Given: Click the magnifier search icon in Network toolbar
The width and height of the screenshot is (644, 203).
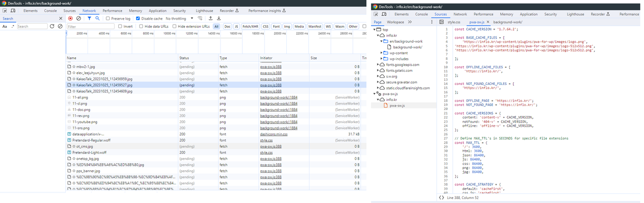Looking at the screenshot, I should coord(98,19).
